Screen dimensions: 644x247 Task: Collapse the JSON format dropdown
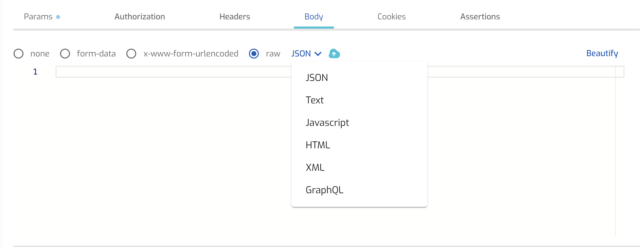(306, 54)
